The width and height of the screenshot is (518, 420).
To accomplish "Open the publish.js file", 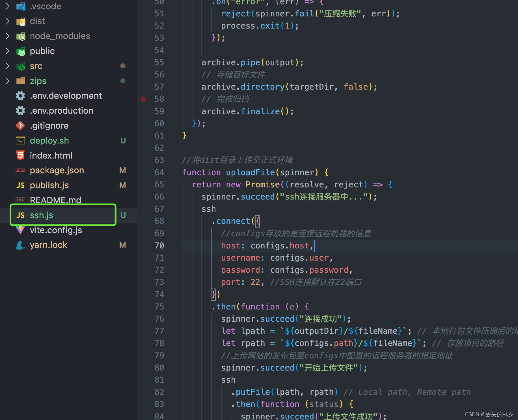I will pyautogui.click(x=49, y=185).
